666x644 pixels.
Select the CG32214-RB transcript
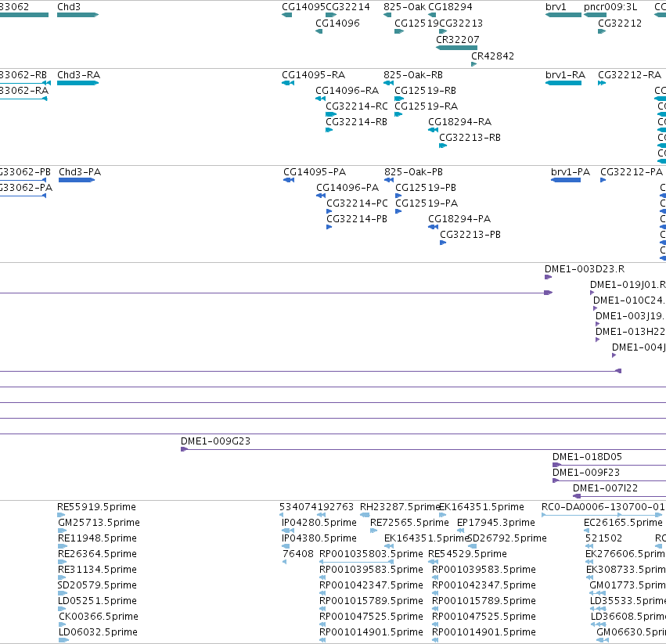(329, 130)
